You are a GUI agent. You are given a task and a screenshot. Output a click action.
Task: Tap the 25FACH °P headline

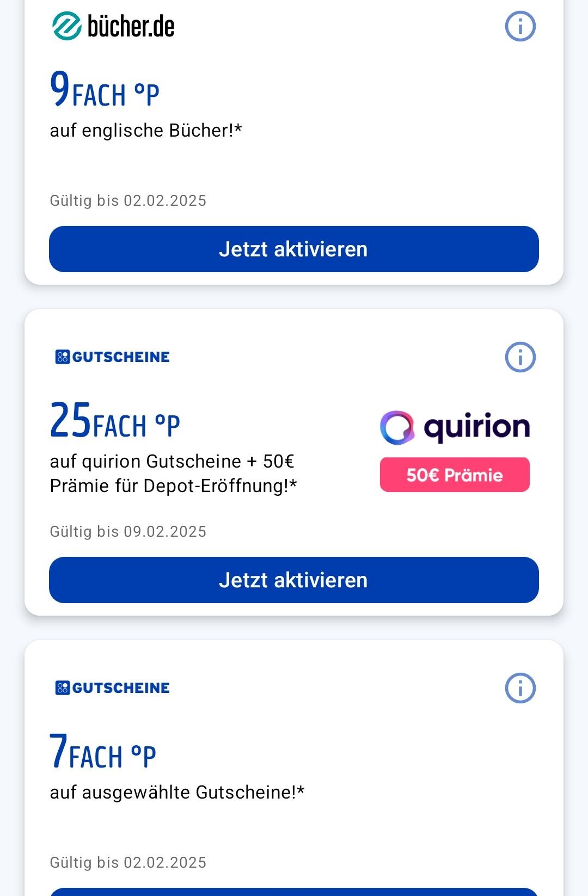(115, 420)
